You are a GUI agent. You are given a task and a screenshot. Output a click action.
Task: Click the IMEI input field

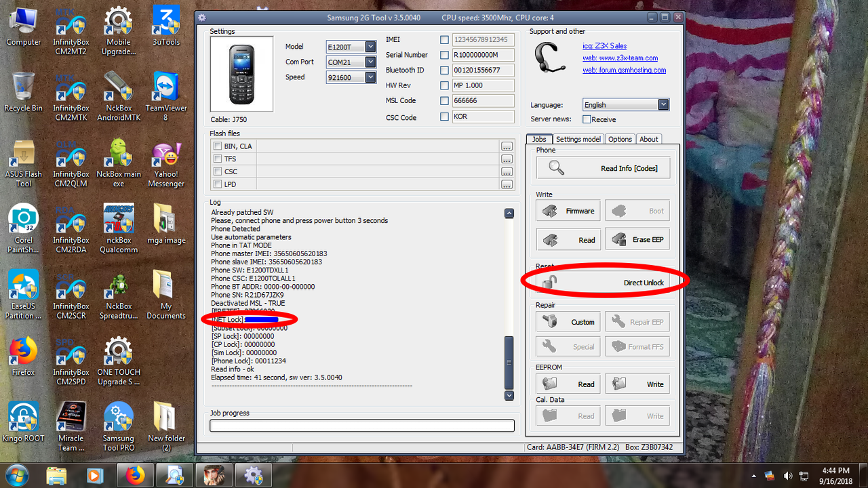click(483, 40)
